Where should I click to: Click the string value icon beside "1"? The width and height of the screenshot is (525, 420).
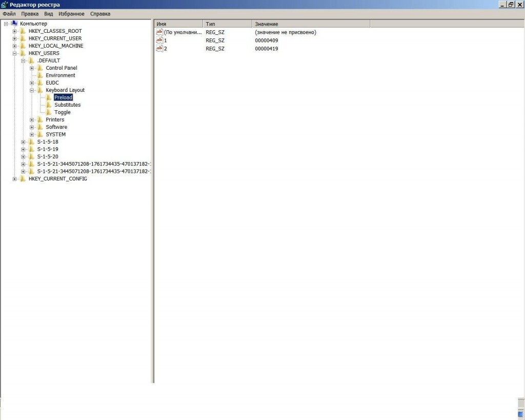pos(159,40)
